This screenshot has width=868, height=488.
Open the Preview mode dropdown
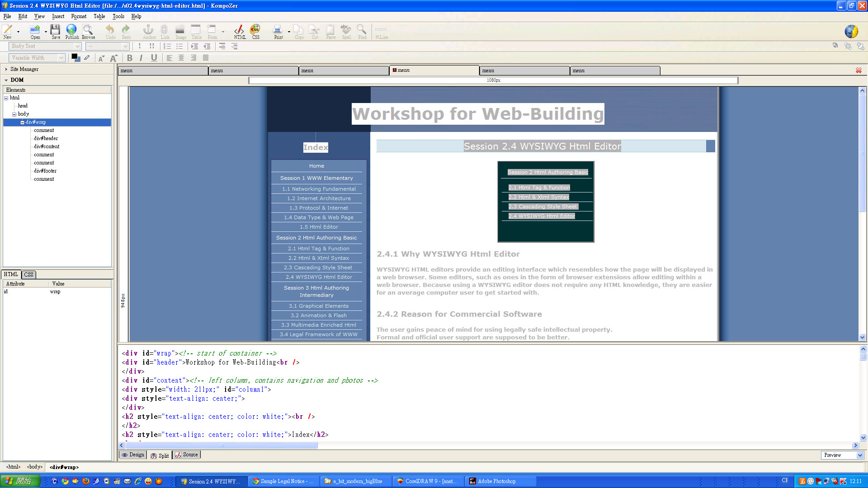[842, 455]
